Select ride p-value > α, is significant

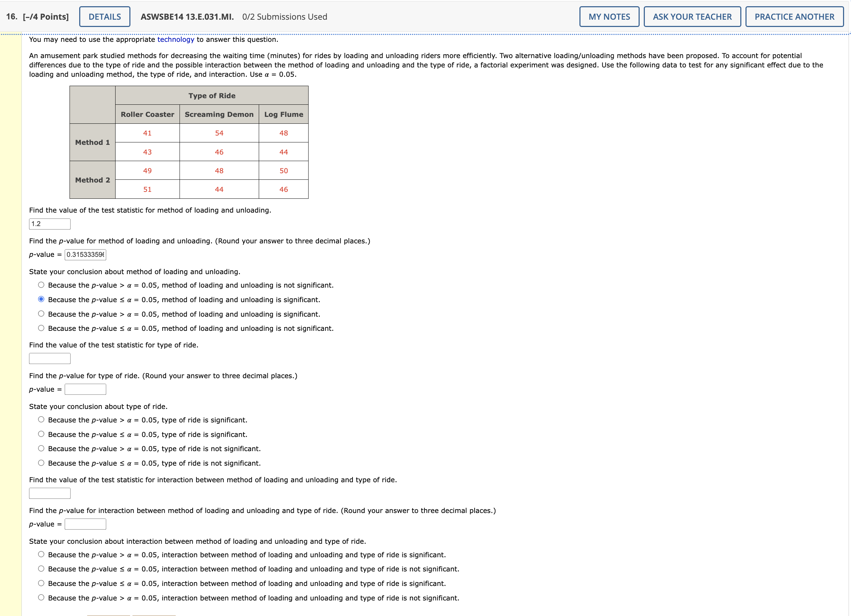click(x=41, y=420)
